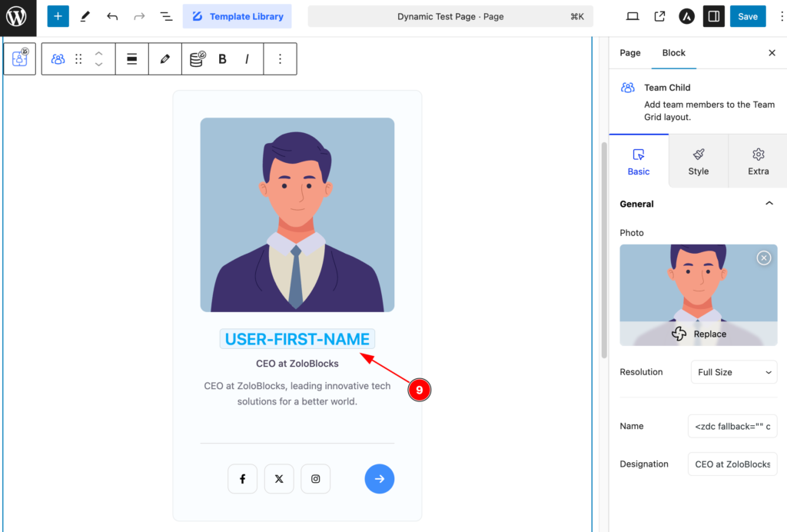Edit the Designation input field
This screenshot has height=532, width=787.
coord(732,464)
